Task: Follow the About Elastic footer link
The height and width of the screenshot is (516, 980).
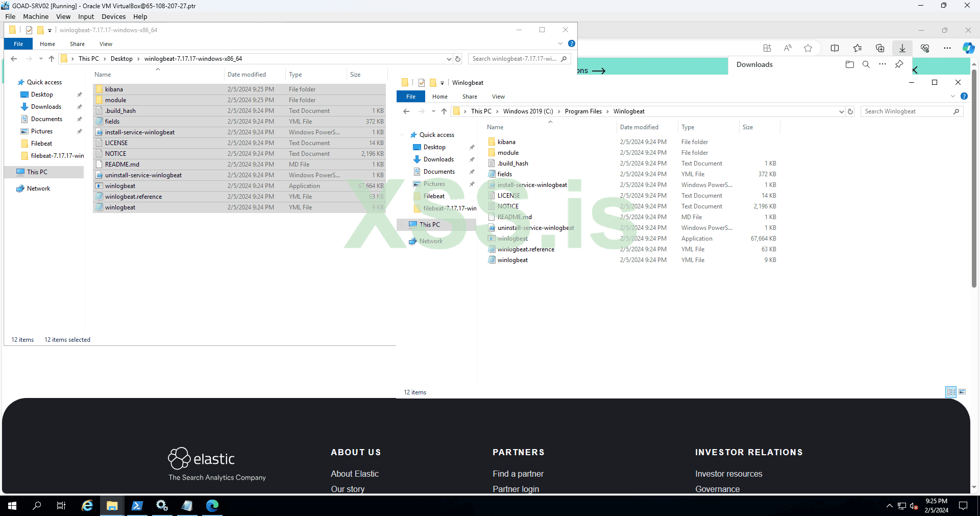Action: [355, 474]
